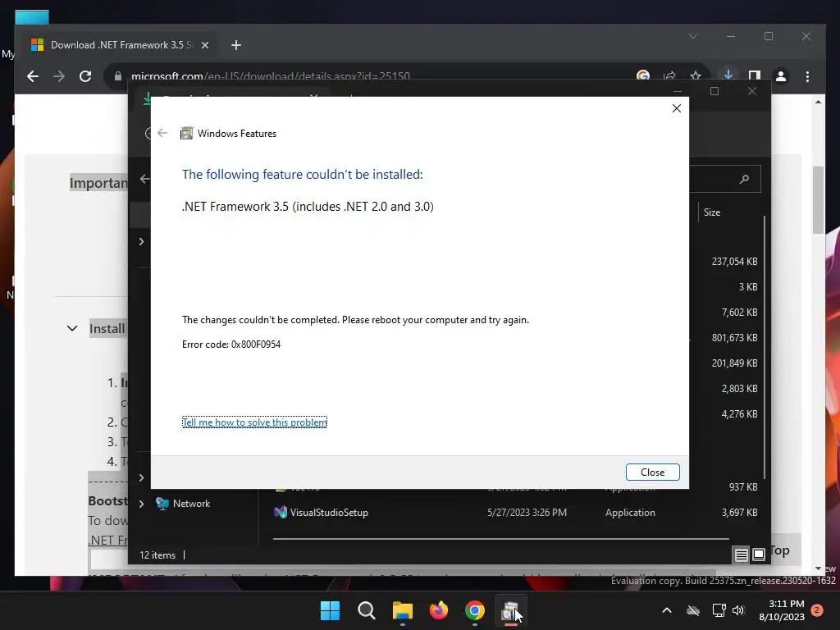Go back in File Explorer
The width and height of the screenshot is (840, 630).
tap(144, 179)
